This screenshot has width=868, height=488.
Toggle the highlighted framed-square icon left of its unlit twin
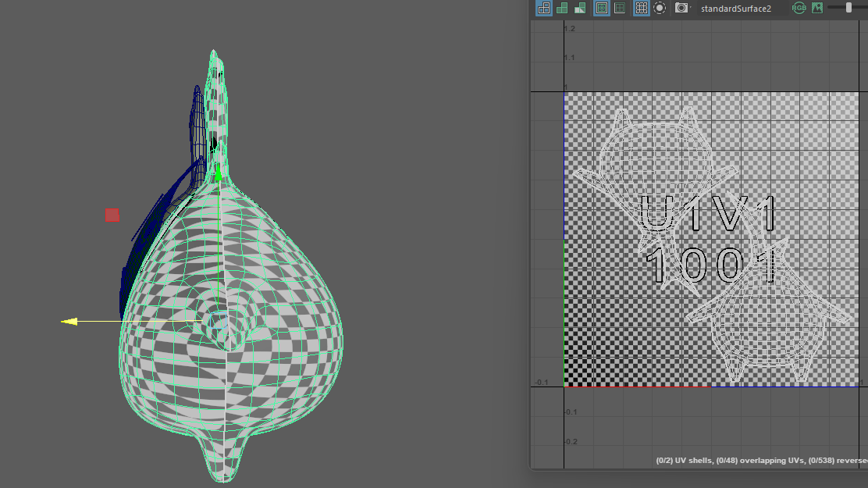click(x=602, y=8)
